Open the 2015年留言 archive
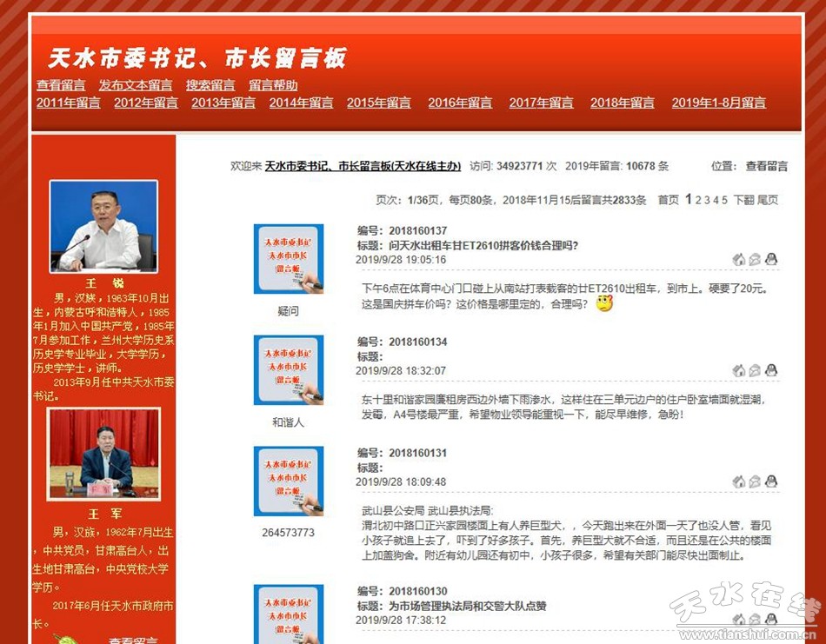826x644 pixels. [x=379, y=103]
